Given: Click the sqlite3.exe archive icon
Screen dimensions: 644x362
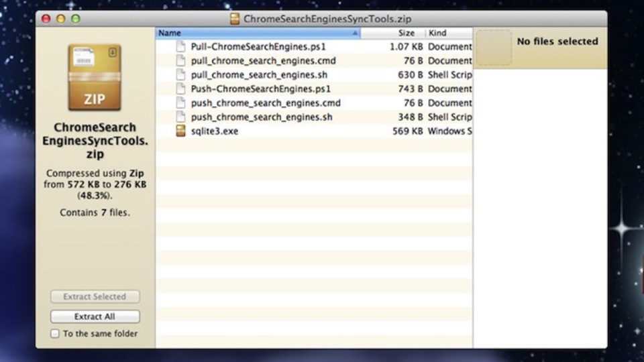Looking at the screenshot, I should point(180,131).
